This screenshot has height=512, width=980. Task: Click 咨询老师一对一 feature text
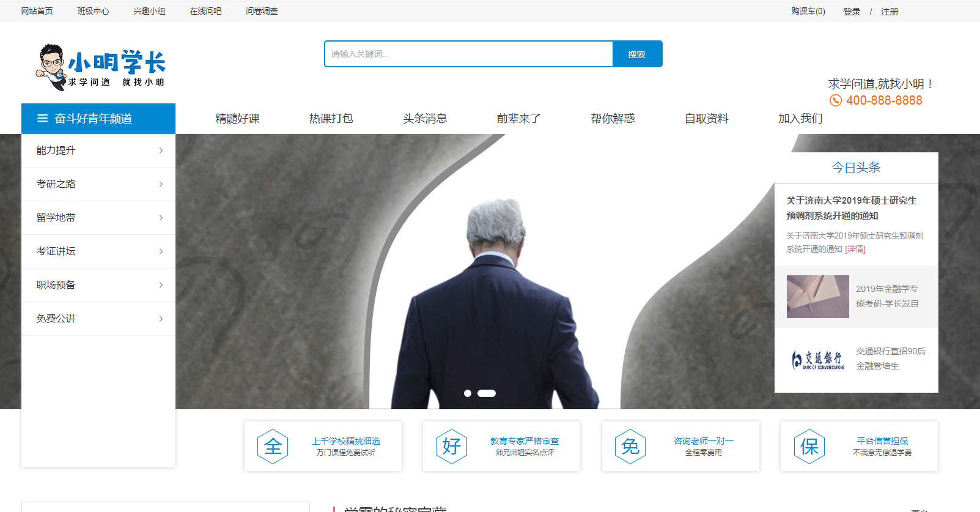[x=704, y=441]
